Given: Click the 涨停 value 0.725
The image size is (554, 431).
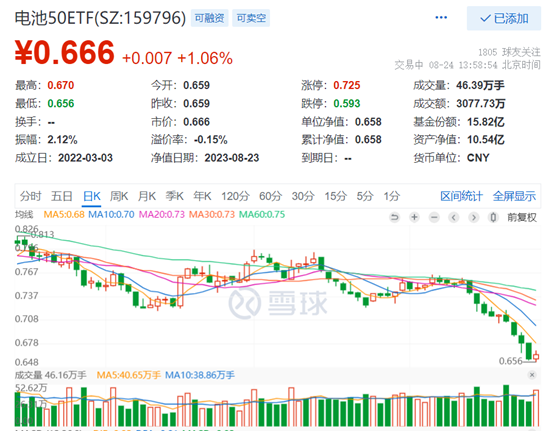Looking at the screenshot, I should [x=347, y=85].
